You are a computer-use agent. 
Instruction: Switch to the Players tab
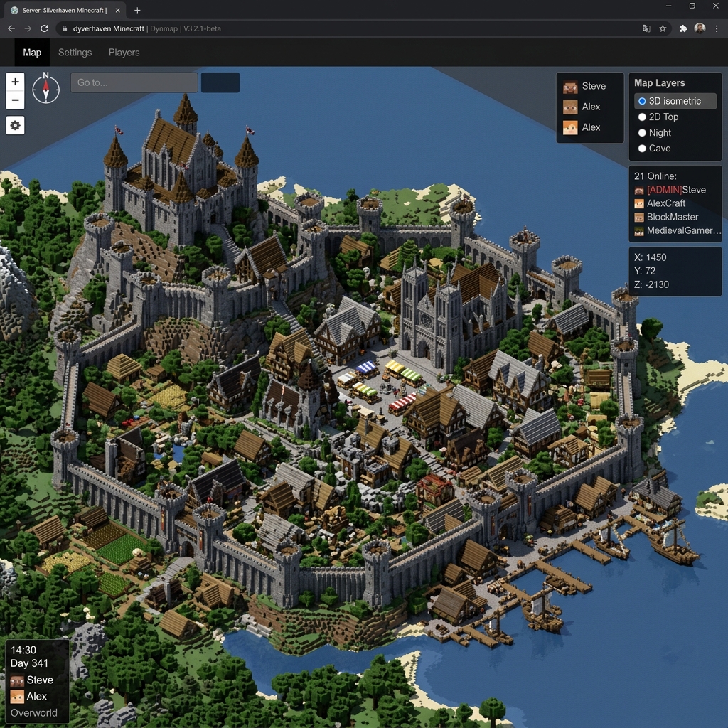tap(124, 53)
